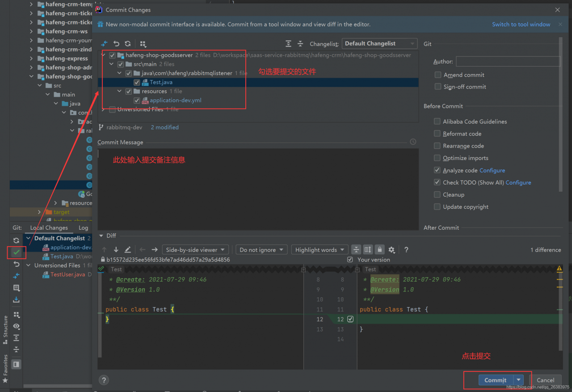The image size is (572, 392).
Task: Check the Unversioned Files checkbox
Action: pyautogui.click(x=112, y=109)
